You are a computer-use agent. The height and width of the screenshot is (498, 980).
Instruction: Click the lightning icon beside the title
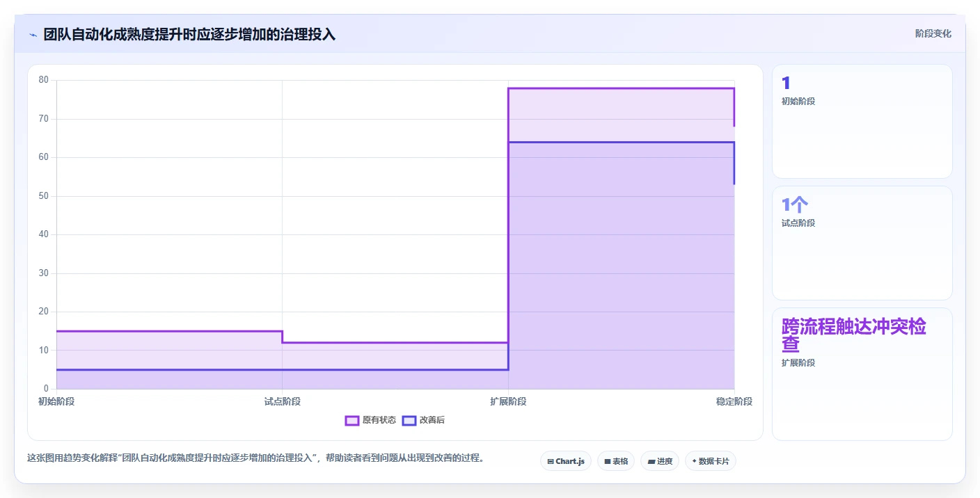[x=33, y=35]
